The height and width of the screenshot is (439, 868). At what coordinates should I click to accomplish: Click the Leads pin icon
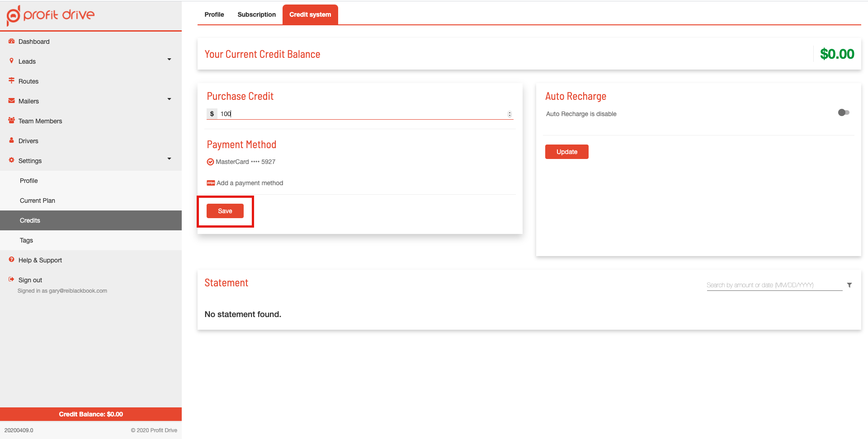[x=12, y=61]
